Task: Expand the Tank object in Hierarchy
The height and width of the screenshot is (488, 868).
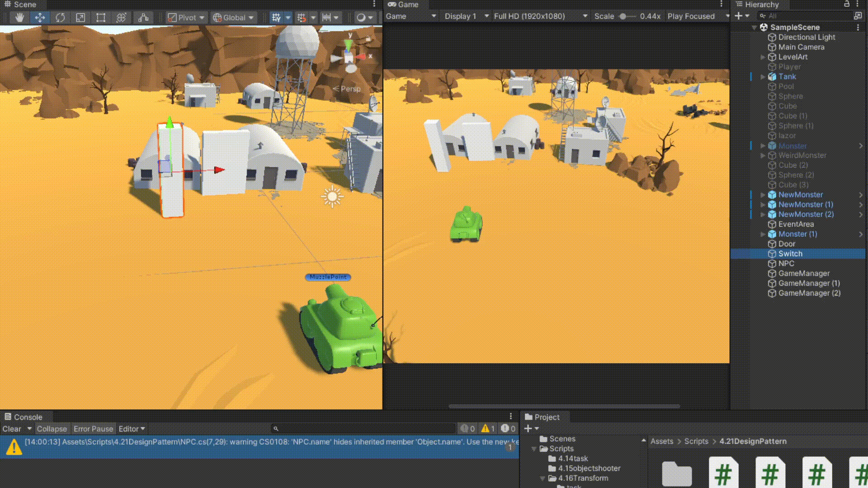Action: click(x=763, y=77)
